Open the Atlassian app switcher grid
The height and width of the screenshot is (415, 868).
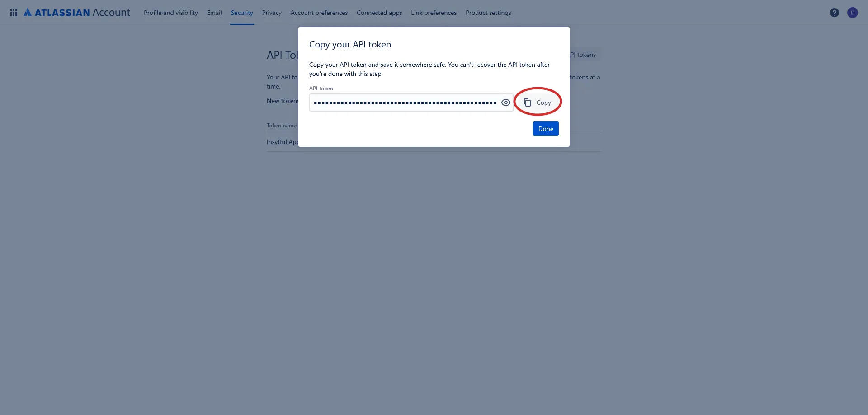pyautogui.click(x=14, y=13)
